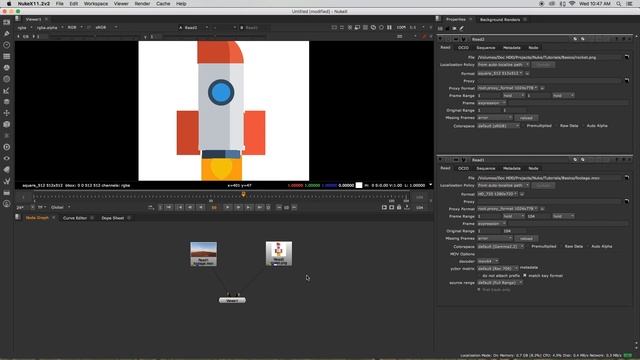
Task: Open the Filter nodes toolbar icon
Action: click(7, 79)
